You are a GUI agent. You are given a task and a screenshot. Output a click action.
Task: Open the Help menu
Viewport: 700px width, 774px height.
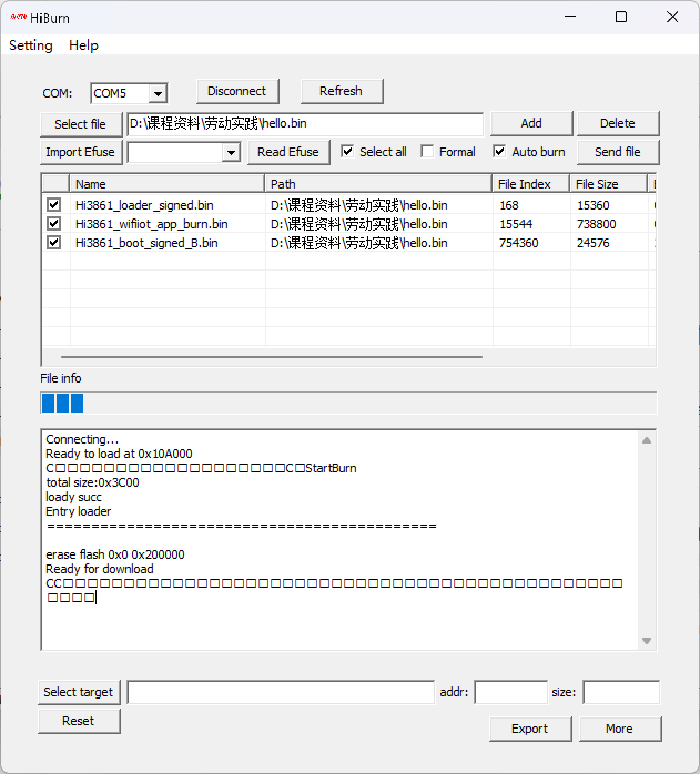coord(84,45)
